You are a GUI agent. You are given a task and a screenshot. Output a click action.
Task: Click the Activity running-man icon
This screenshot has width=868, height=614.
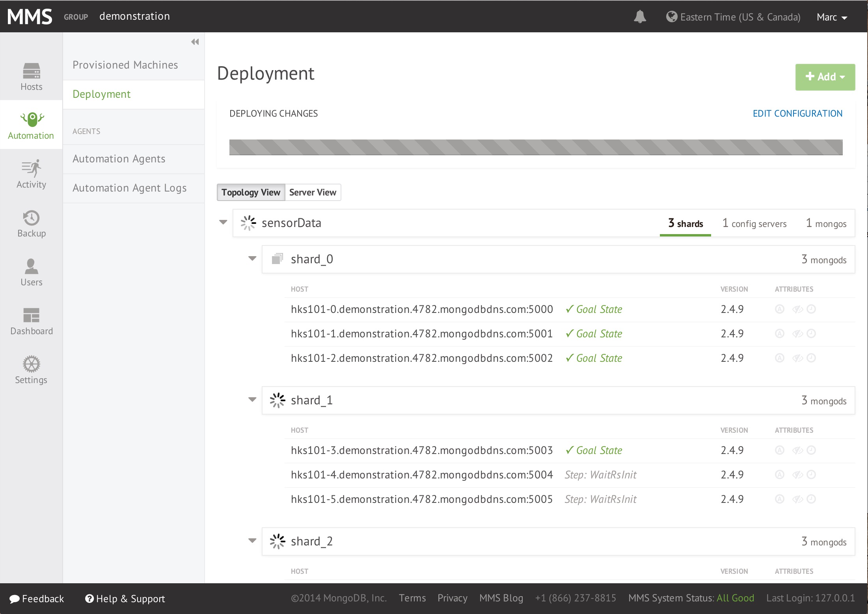coord(31,169)
